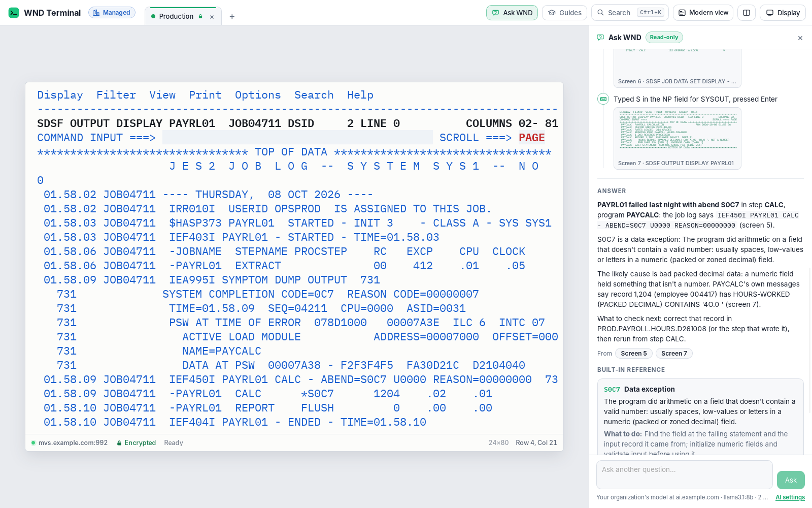Click the Encrypted lock status
Image resolution: width=812 pixels, height=508 pixels.
(x=137, y=443)
